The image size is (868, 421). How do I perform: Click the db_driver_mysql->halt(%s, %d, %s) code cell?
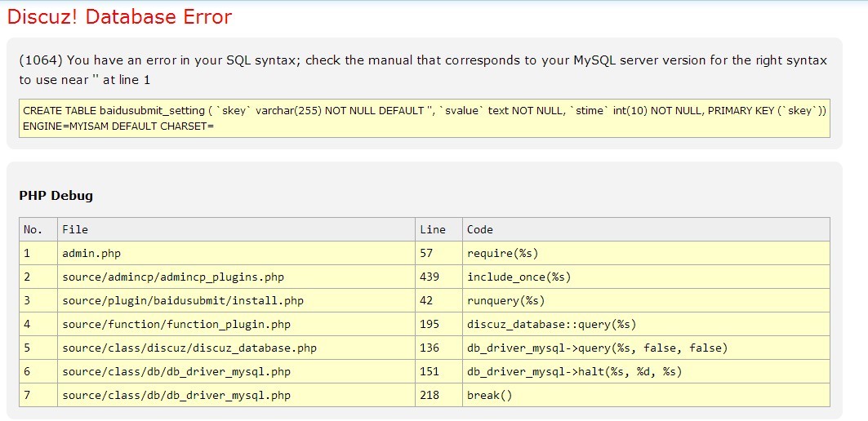(575, 371)
